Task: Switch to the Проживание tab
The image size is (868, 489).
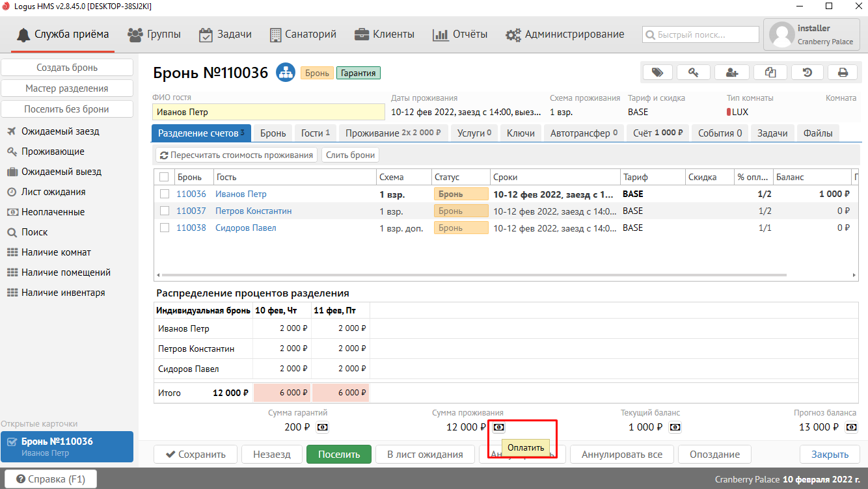Action: point(393,133)
